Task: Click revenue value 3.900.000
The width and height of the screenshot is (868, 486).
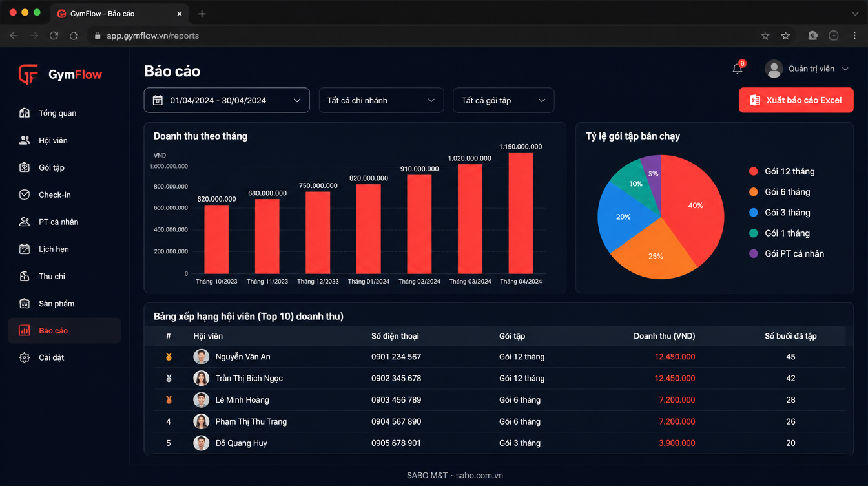Action: pos(677,443)
